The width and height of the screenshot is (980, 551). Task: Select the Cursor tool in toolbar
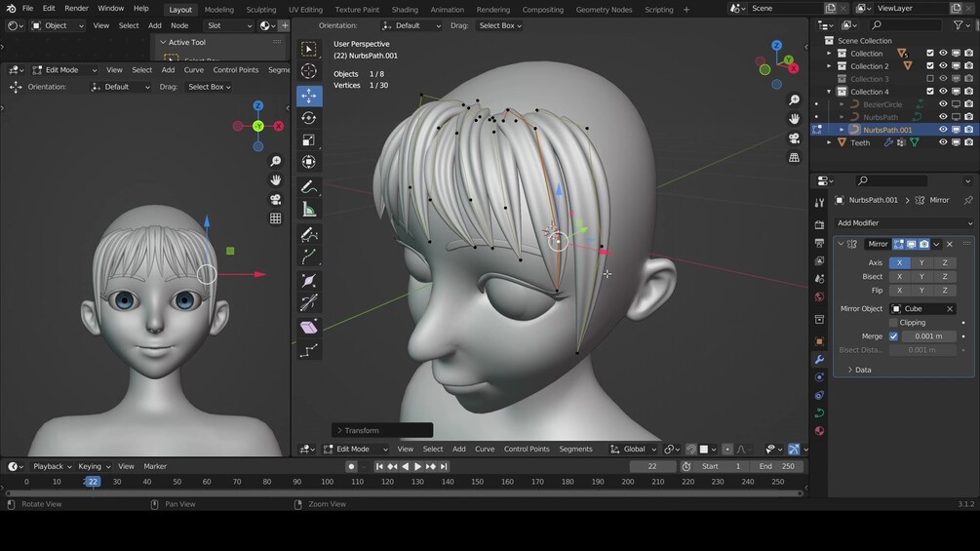tap(309, 71)
